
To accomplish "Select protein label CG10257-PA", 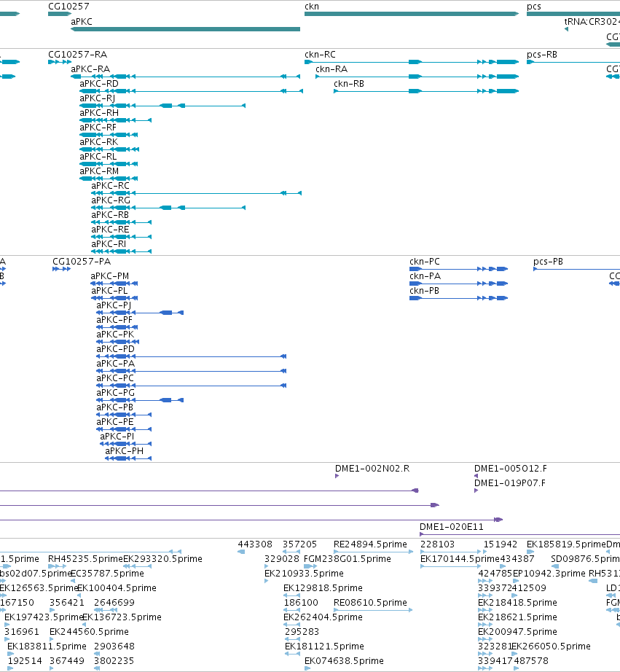I will (x=82, y=262).
